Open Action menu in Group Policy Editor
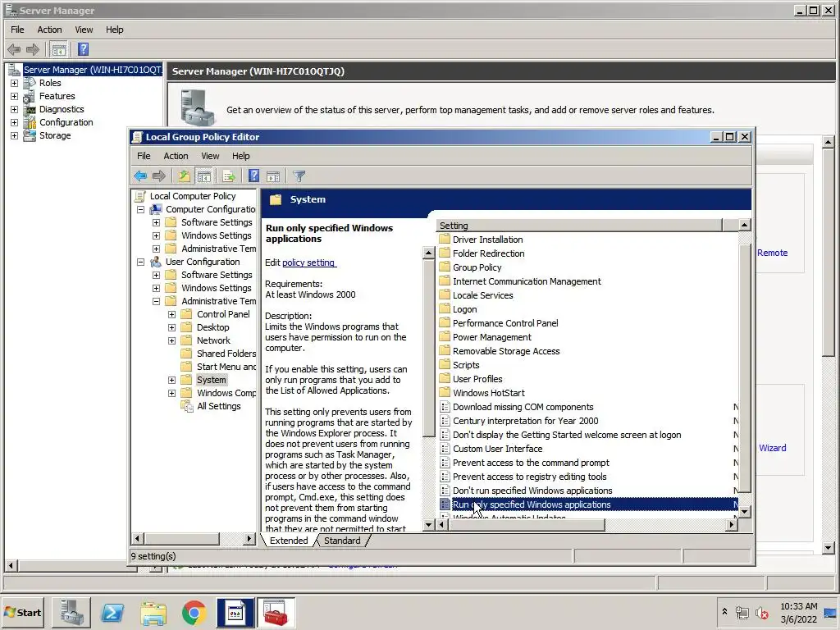 coord(176,156)
